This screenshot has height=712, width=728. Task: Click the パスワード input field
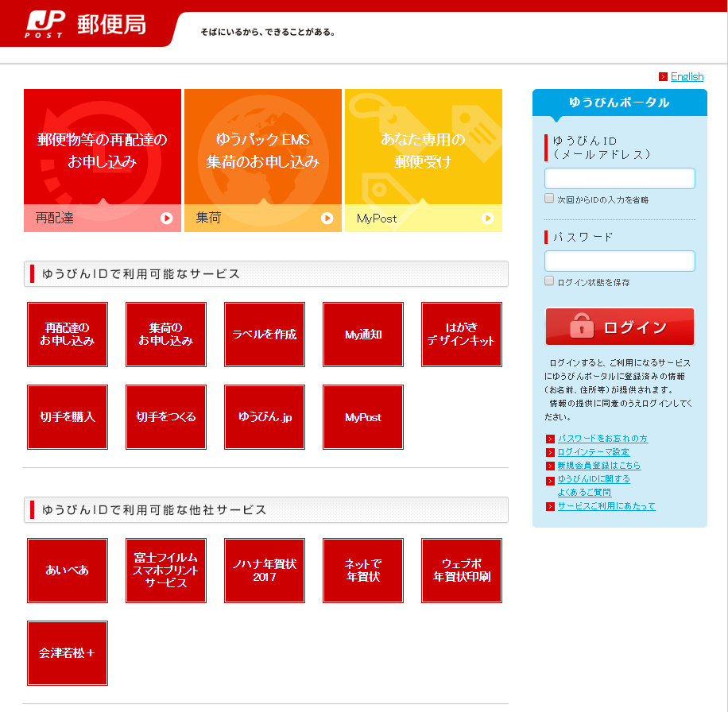[619, 261]
